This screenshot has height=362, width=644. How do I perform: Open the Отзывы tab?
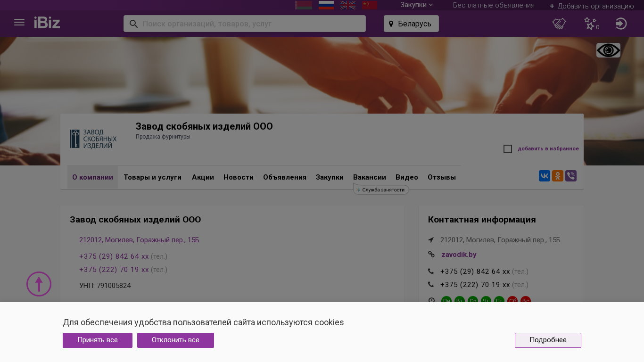(x=441, y=178)
